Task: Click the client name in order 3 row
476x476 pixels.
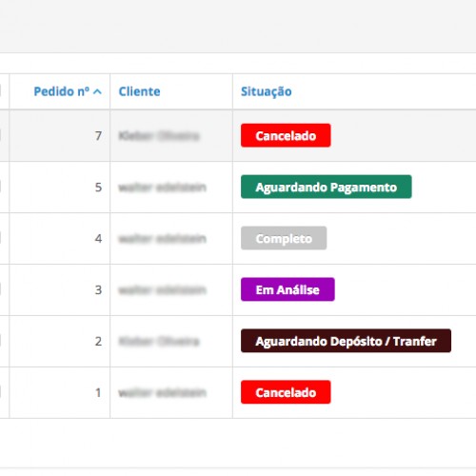Action: [x=162, y=290]
